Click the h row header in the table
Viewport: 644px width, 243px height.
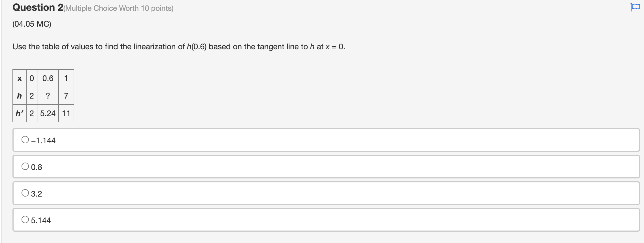tap(19, 96)
